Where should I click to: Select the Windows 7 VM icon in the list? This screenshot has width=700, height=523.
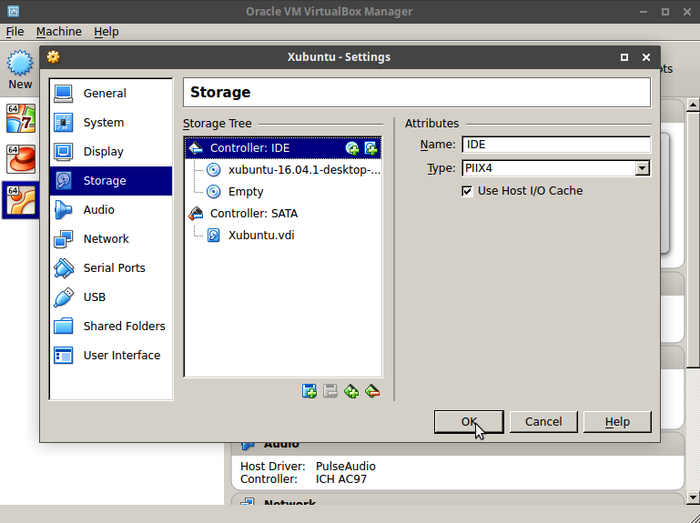coord(21,118)
